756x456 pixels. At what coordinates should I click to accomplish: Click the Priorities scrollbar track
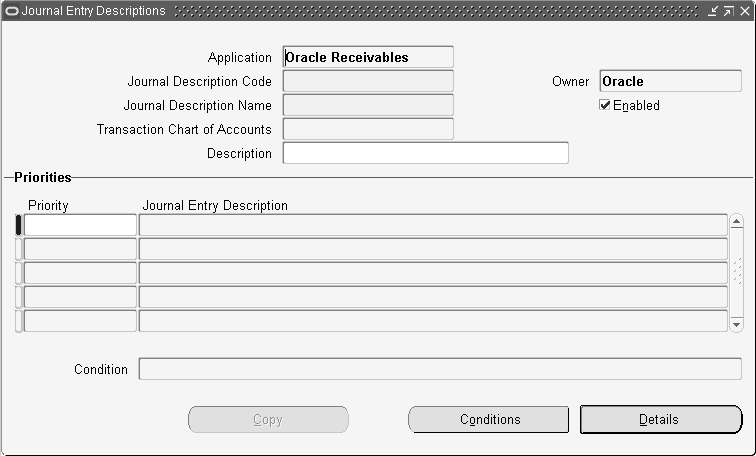[x=736, y=273]
